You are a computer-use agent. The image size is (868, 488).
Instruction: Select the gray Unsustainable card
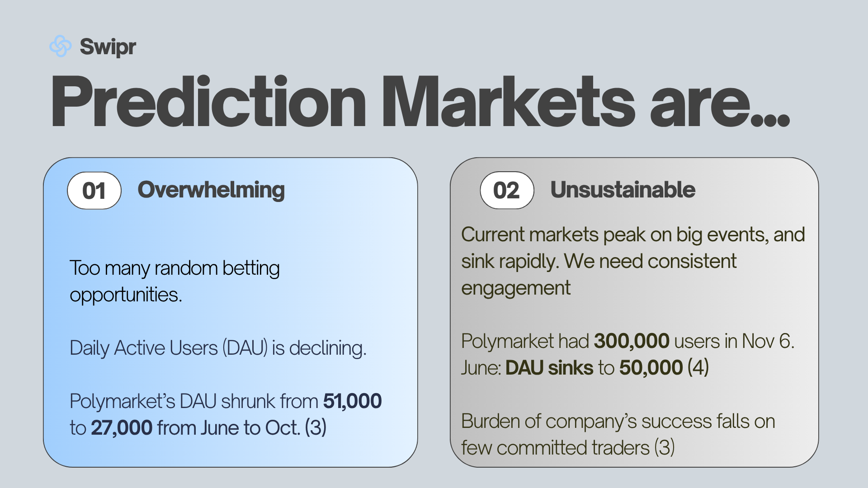point(634,312)
